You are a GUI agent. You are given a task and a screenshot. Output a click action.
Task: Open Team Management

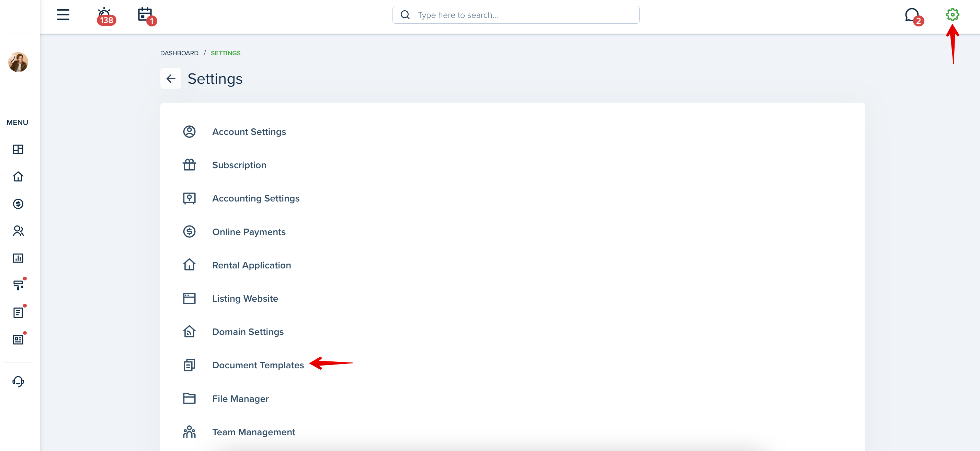(x=253, y=432)
